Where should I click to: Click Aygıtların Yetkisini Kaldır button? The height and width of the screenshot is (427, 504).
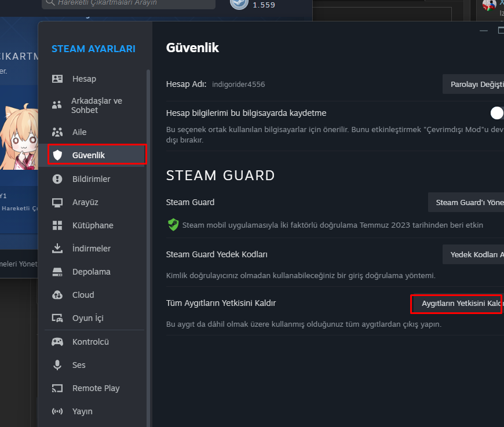click(458, 303)
